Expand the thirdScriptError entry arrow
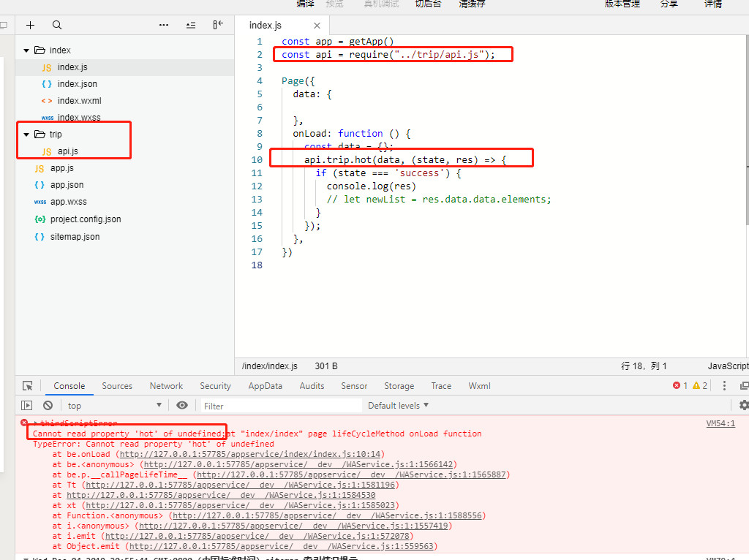 point(36,423)
